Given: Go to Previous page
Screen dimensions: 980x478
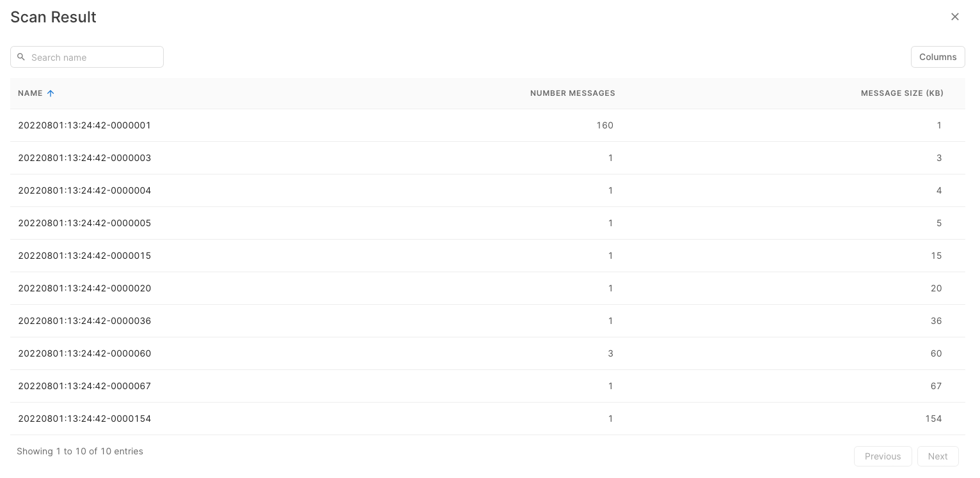Looking at the screenshot, I should tap(882, 456).
